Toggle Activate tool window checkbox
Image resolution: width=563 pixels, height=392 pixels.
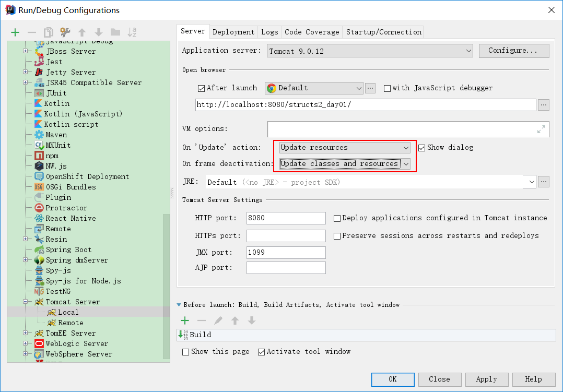[x=261, y=352]
